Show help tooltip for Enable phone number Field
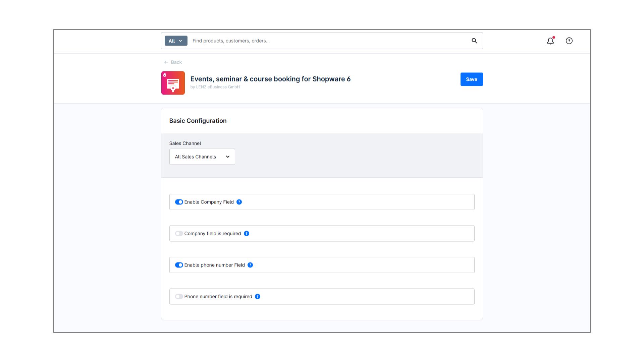The height and width of the screenshot is (362, 644). coord(250,265)
